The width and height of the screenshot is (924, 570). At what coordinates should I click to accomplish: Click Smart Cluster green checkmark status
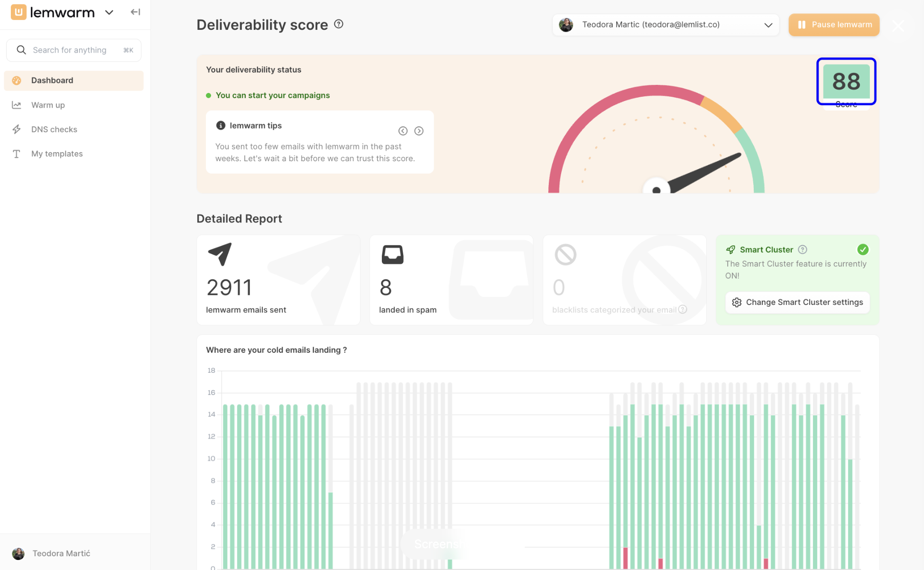pos(863,249)
